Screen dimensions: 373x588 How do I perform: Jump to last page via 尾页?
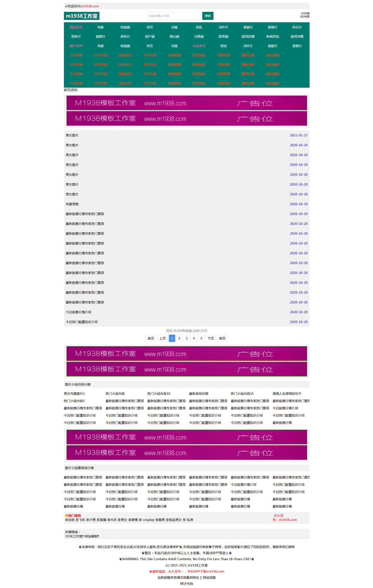click(x=222, y=338)
